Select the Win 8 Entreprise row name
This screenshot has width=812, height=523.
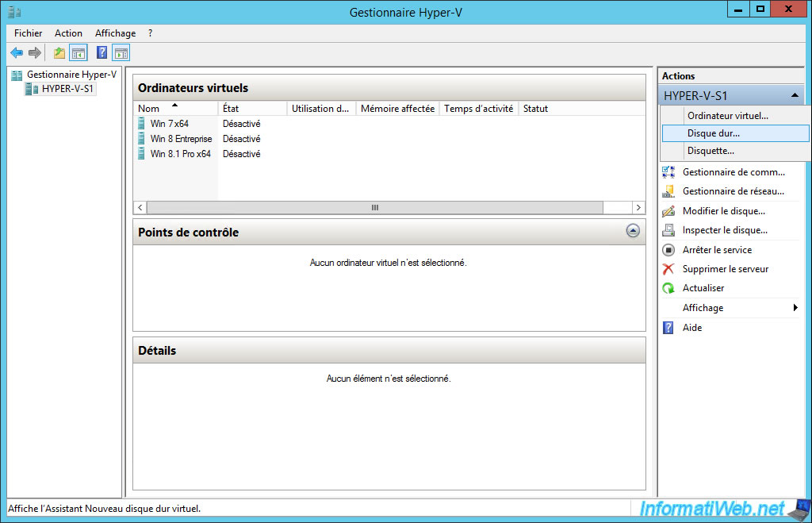182,138
